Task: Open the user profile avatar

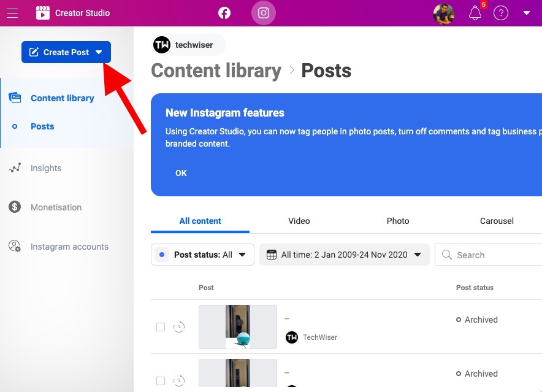Action: point(443,14)
